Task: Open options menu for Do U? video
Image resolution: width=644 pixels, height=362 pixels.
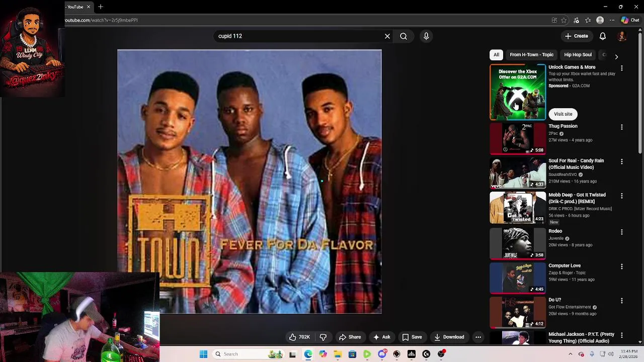Action: pos(622,301)
